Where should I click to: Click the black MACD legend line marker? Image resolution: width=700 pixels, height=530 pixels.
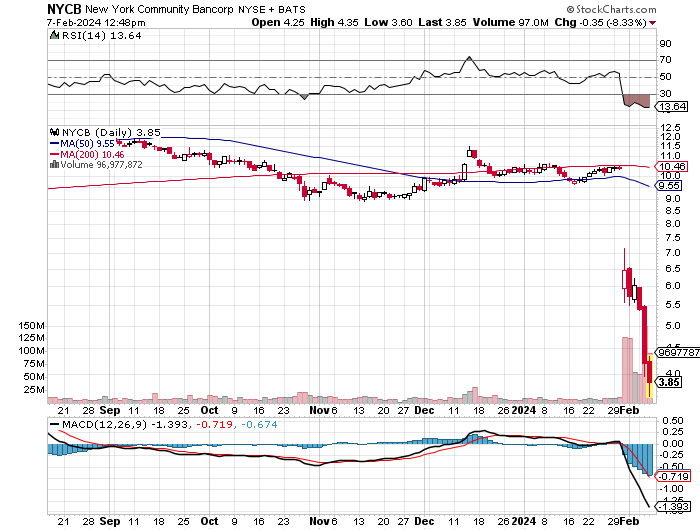[54, 425]
